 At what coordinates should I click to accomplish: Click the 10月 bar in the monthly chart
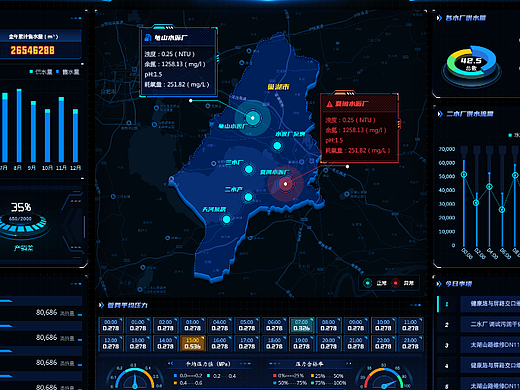tap(47, 135)
